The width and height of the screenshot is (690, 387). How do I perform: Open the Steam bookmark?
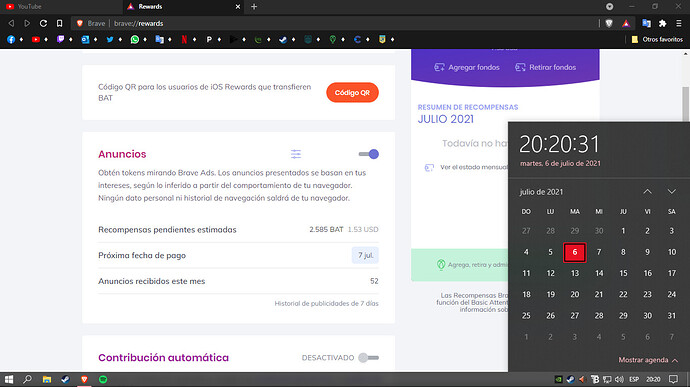click(283, 40)
